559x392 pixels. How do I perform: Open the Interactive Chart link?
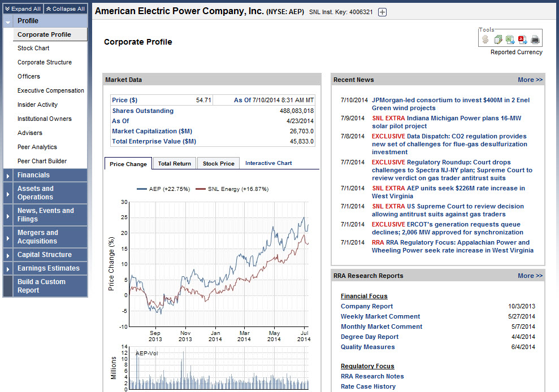pos(268,163)
